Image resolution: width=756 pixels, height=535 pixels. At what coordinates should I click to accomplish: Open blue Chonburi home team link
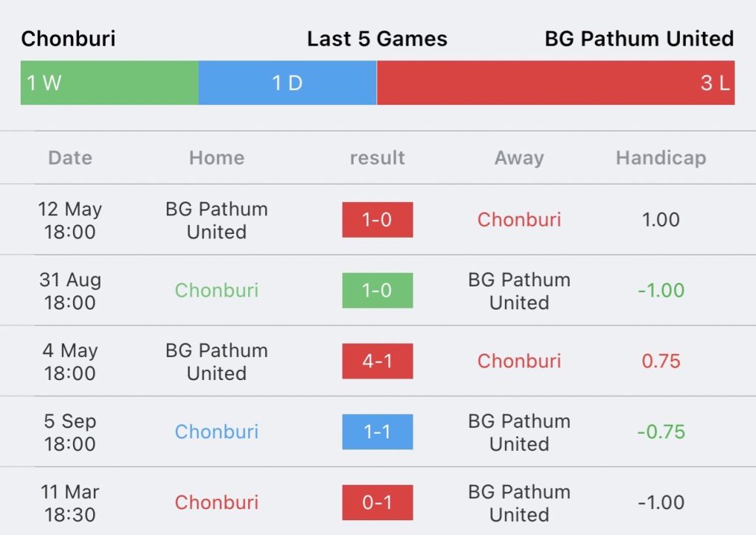pos(216,432)
